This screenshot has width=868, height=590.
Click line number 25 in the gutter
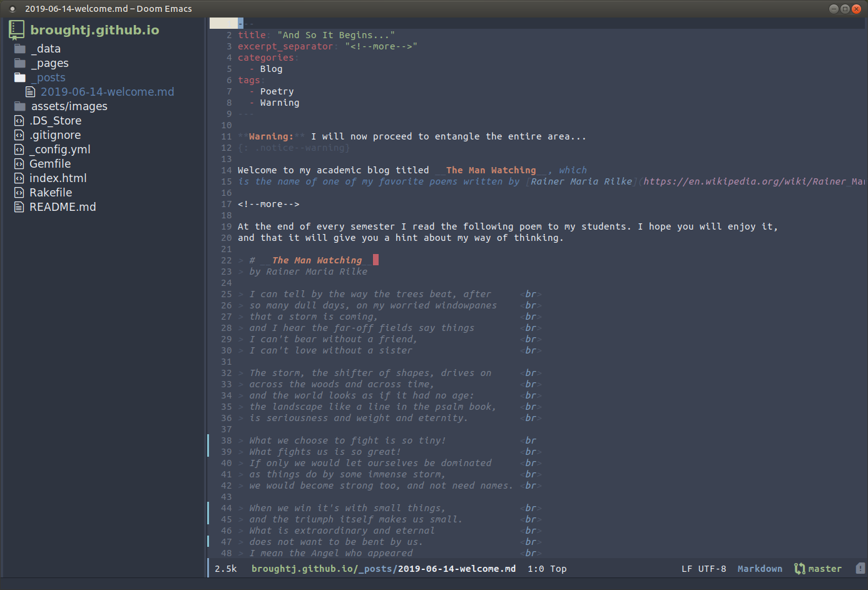(226, 294)
